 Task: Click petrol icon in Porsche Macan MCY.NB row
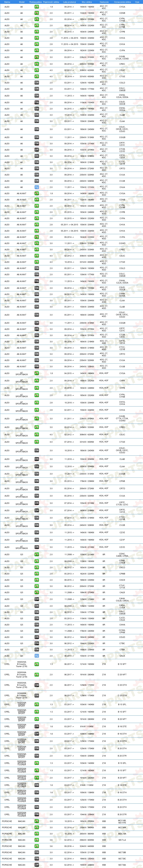click(37, 821)
